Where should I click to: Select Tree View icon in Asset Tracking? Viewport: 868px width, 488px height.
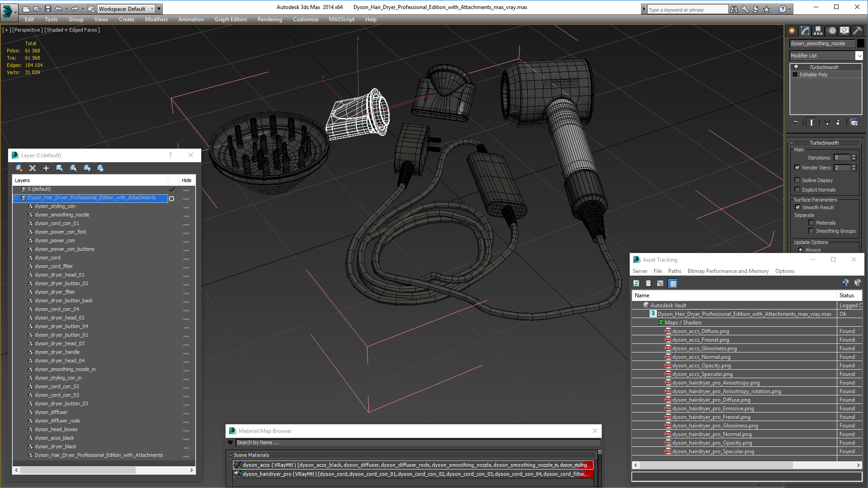tap(660, 283)
